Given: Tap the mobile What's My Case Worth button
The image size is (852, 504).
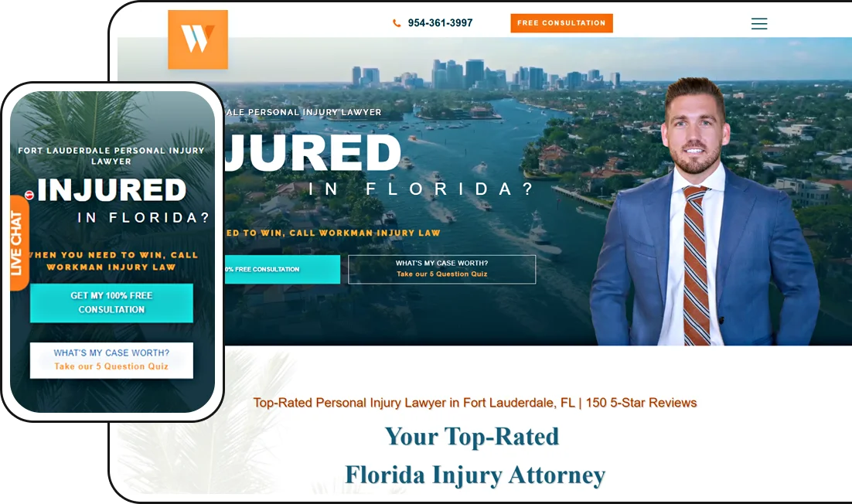Looking at the screenshot, I should coord(111,359).
